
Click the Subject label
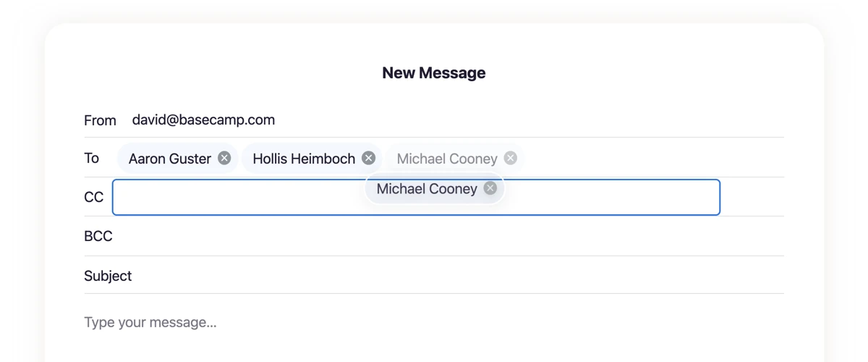tap(108, 276)
